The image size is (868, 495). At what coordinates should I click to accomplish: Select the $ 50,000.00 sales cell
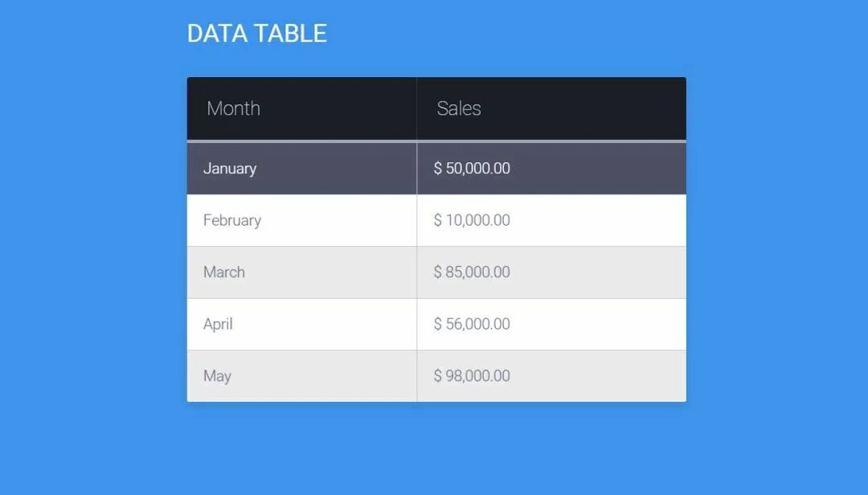pyautogui.click(x=551, y=168)
